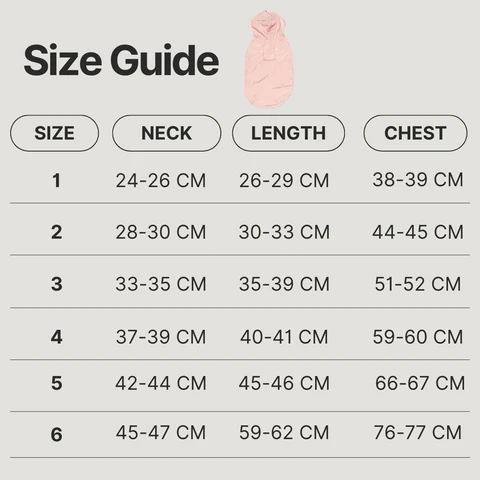Choose size 2 row number

pos(56,232)
